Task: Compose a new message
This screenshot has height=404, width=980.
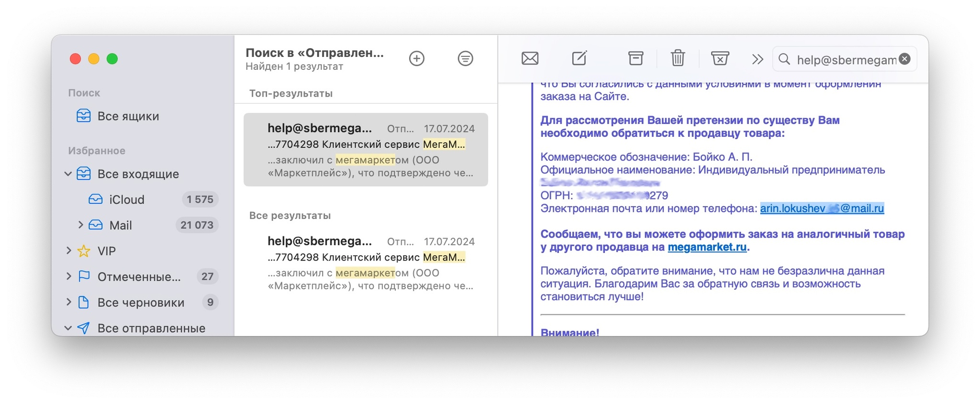Action: click(579, 58)
